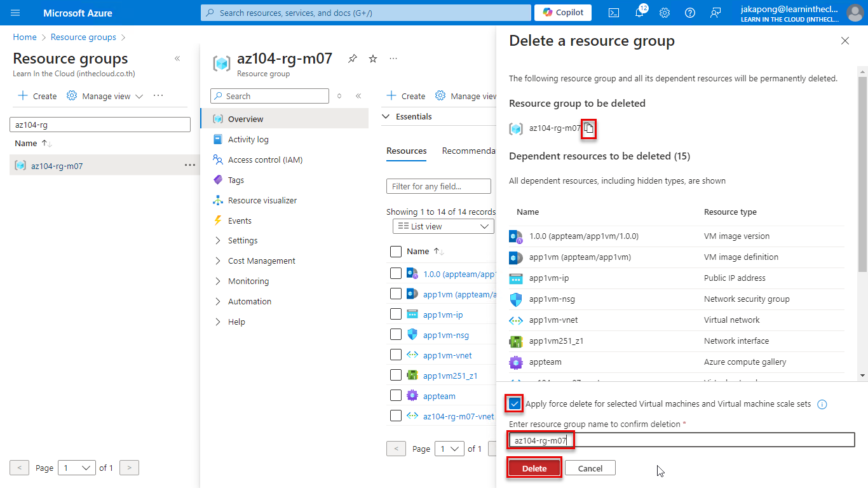Click Virtual network type for app1vm-vnet
The width and height of the screenshot is (868, 488).
[x=732, y=320]
